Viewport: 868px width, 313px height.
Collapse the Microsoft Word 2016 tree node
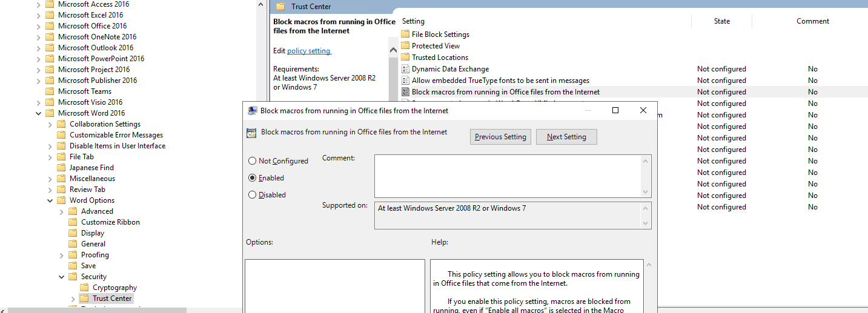coord(39,113)
